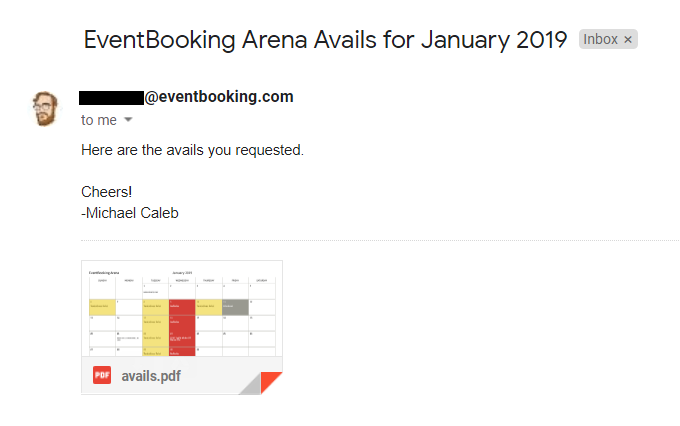Screen dimensions: 680x426
Task: Click the red Wednesday column in preview calendar
Action: click(x=182, y=328)
